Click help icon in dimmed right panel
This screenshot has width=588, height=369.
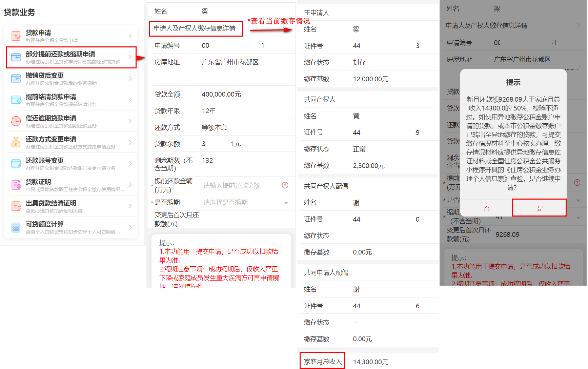click(x=577, y=182)
